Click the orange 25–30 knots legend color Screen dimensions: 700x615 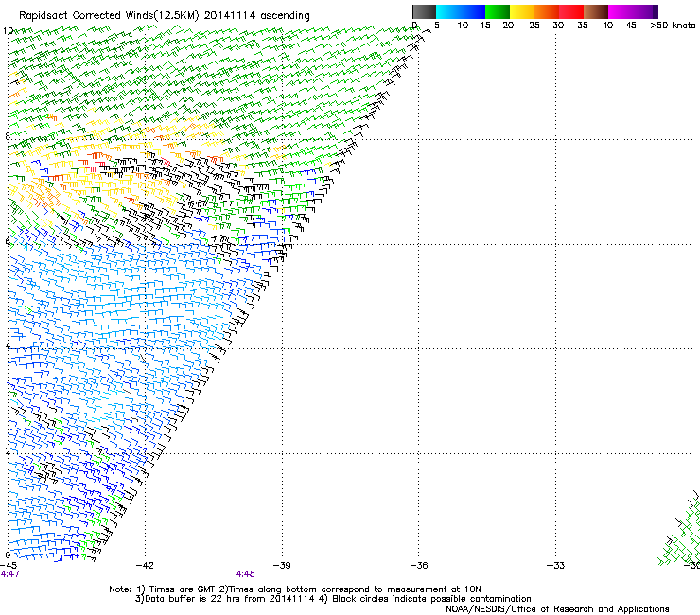(547, 11)
